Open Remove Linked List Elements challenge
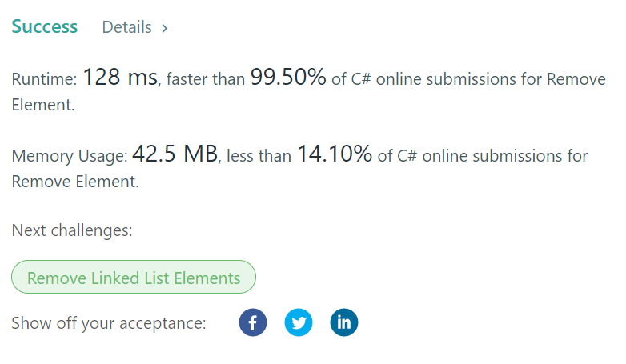This screenshot has height=364, width=626. click(x=134, y=278)
